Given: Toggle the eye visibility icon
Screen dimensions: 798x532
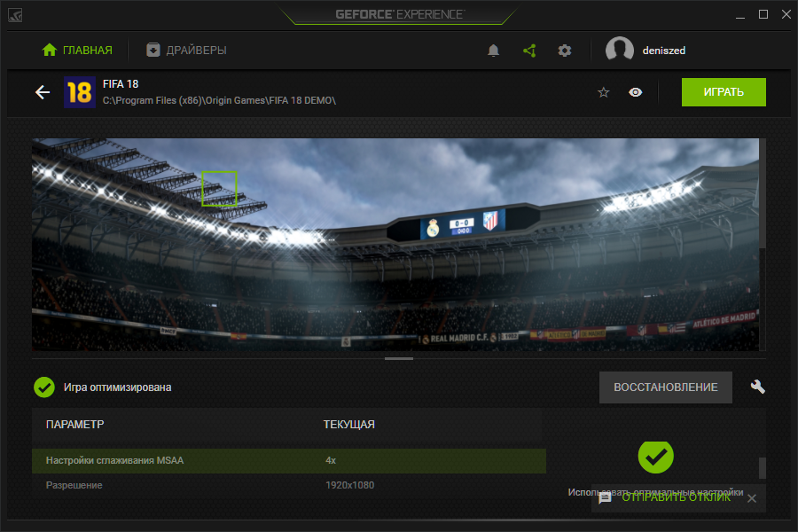Looking at the screenshot, I should (635, 92).
